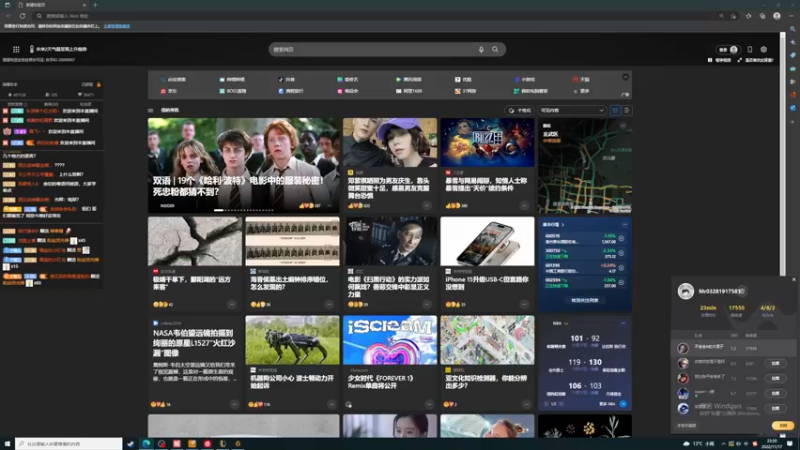Open more quick links 更多
Viewport: 800px width, 450px height.
[581, 91]
